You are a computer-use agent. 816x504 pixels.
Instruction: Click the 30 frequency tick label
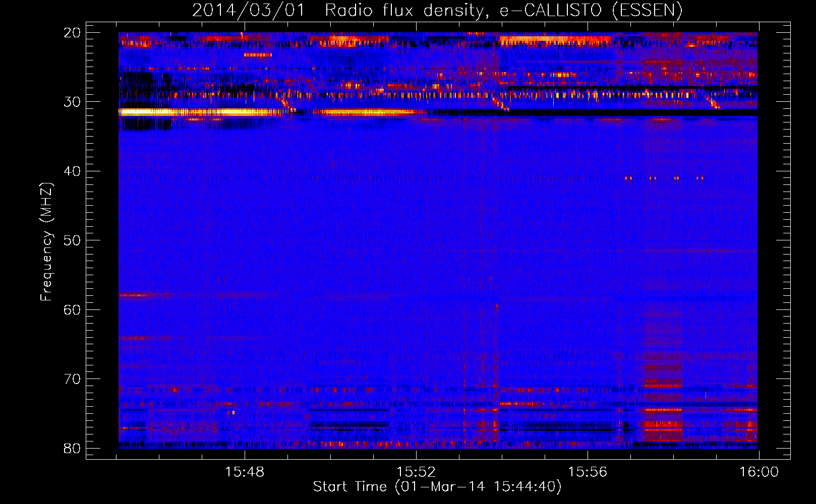coord(72,102)
